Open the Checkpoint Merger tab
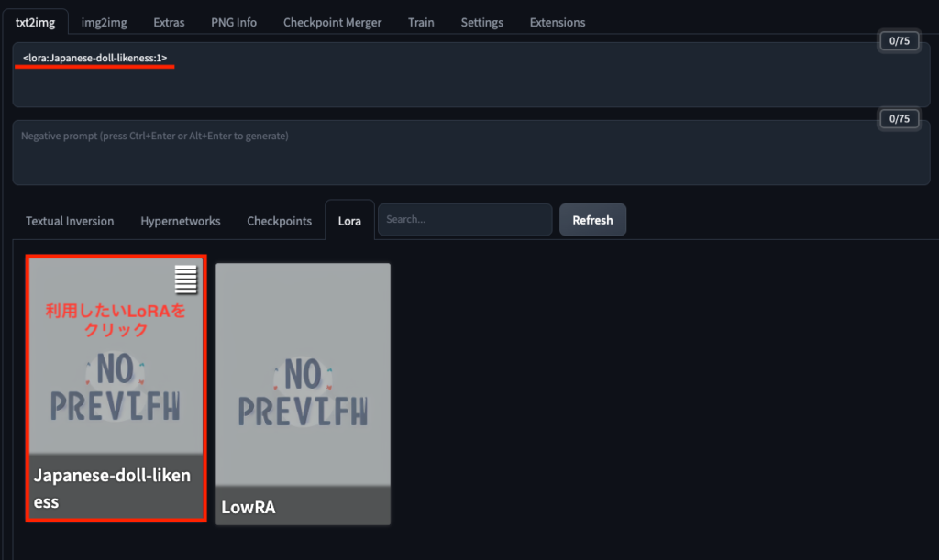This screenshot has height=560, width=939. [332, 22]
